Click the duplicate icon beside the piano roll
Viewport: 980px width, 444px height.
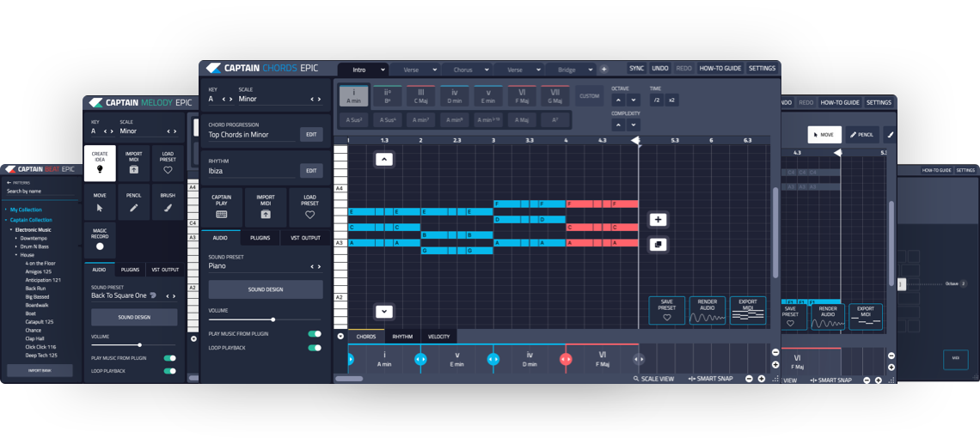click(x=658, y=245)
